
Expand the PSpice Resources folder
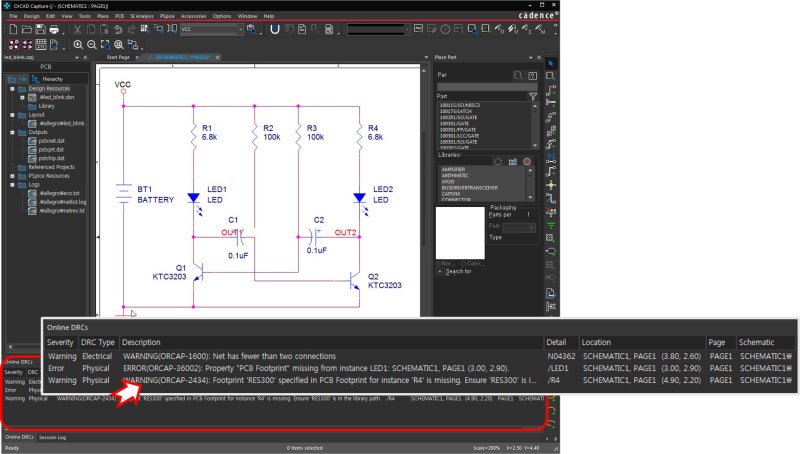point(12,176)
